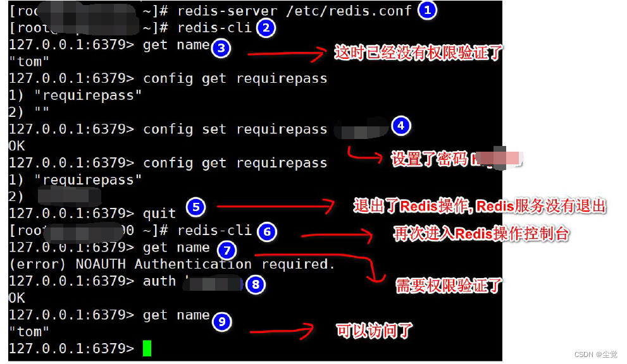
Task: Select the circled 8 beside auth command
Action: 256,284
